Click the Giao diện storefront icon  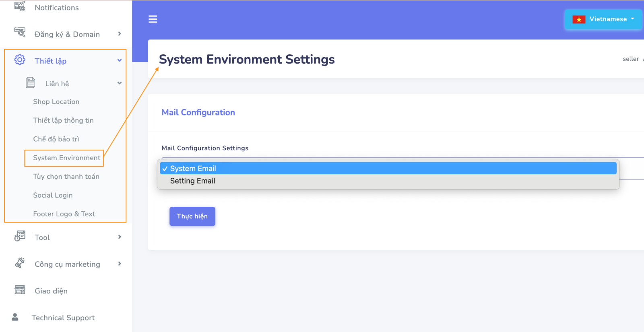20,290
